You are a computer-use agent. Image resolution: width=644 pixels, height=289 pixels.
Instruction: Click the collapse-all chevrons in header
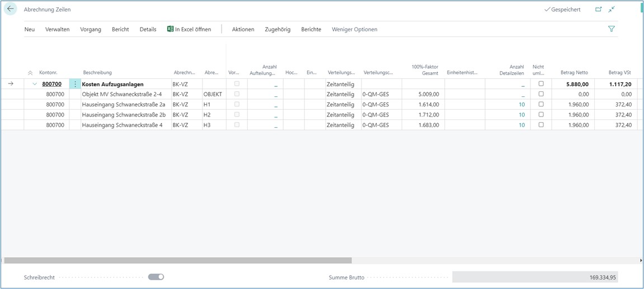pos(30,73)
